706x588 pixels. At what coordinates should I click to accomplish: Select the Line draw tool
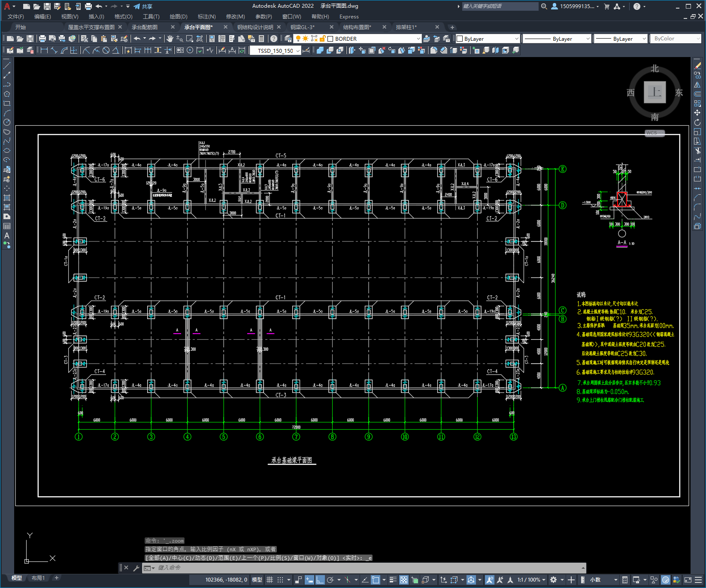(x=7, y=66)
